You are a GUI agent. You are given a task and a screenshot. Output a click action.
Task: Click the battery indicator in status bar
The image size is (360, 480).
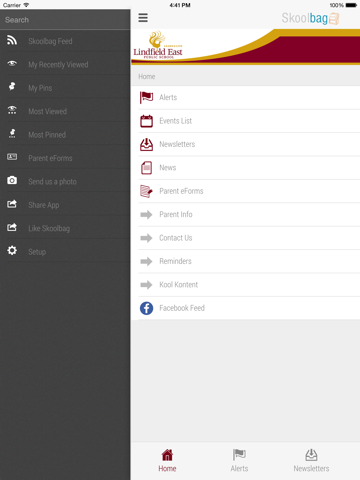(352, 5)
